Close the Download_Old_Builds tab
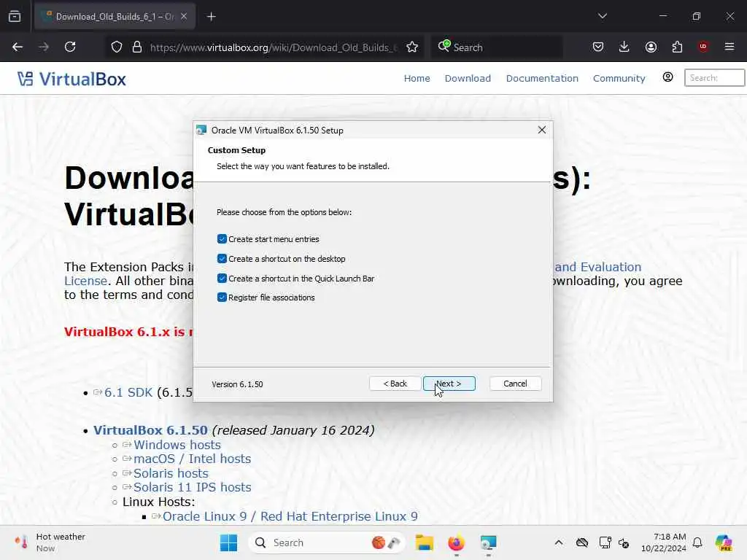Screen dimensions: 747x560 click(184, 17)
